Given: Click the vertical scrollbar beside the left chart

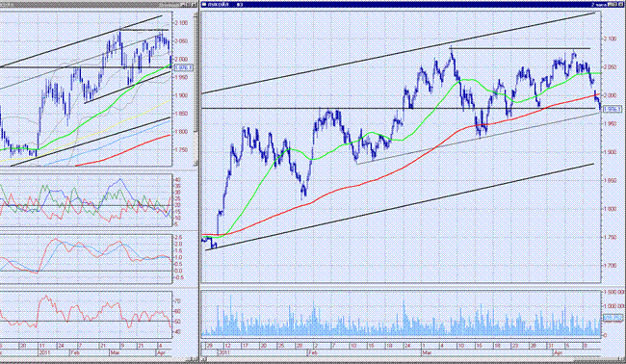Looking at the screenshot, I should click(196, 89).
